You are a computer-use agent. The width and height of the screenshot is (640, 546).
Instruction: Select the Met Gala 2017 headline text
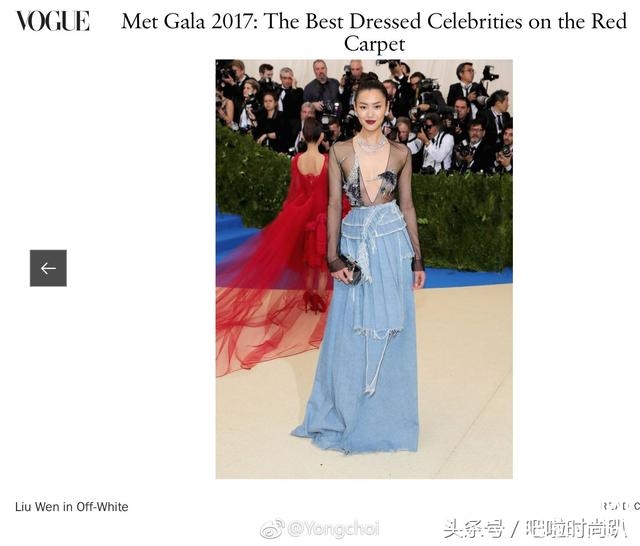point(374,32)
